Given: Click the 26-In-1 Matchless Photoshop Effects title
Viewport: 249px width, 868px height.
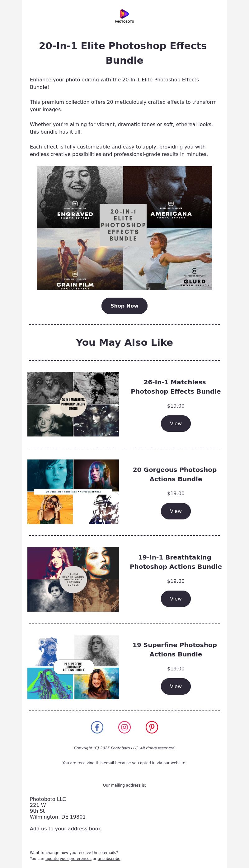Looking at the screenshot, I should (x=176, y=386).
